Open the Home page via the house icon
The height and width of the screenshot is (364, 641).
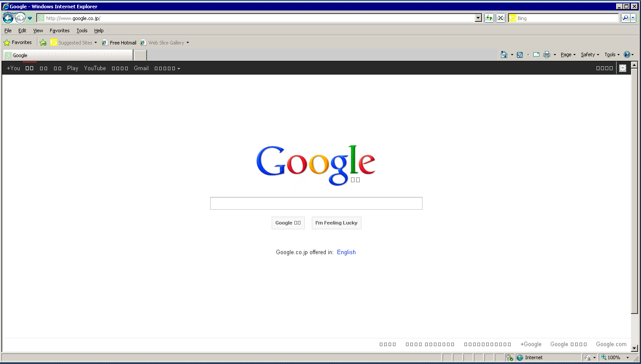tap(504, 54)
